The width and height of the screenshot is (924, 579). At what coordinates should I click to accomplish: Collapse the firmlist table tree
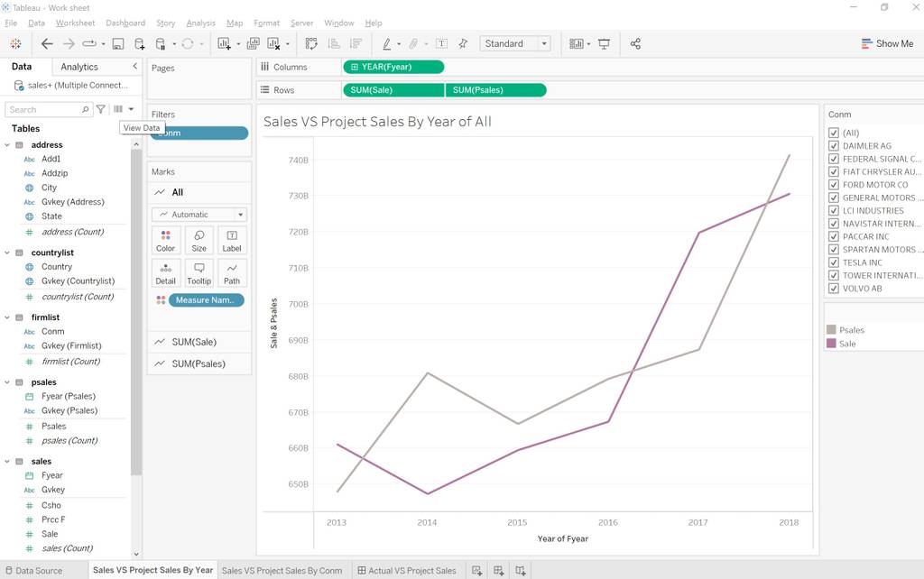pyautogui.click(x=7, y=317)
